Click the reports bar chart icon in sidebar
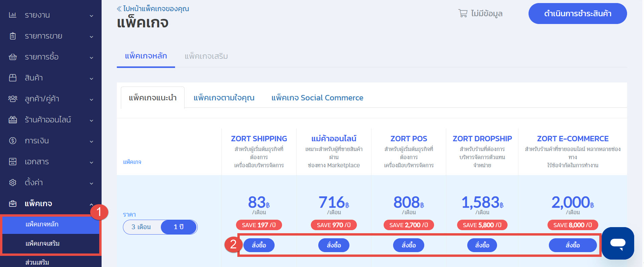This screenshot has height=267, width=644. (13, 15)
